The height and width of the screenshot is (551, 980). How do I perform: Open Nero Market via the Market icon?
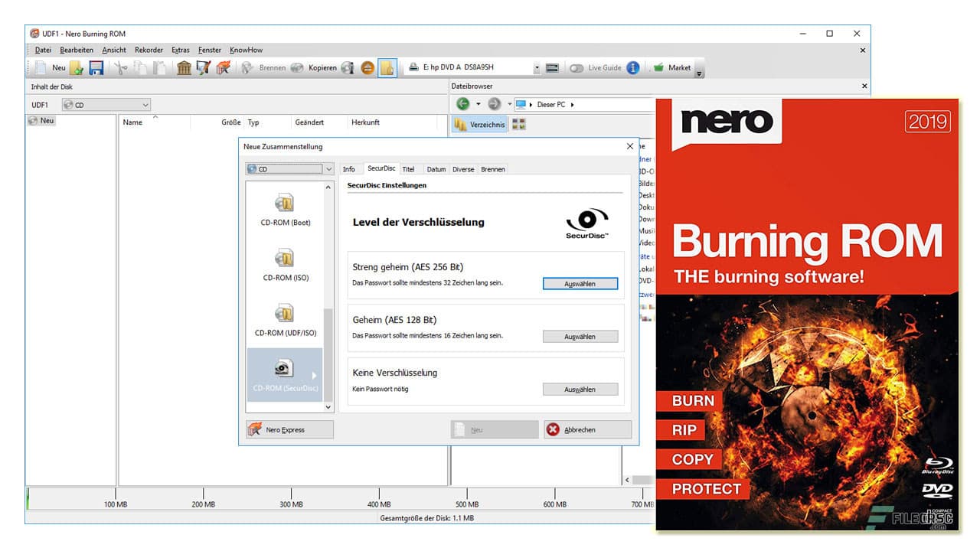coord(675,67)
